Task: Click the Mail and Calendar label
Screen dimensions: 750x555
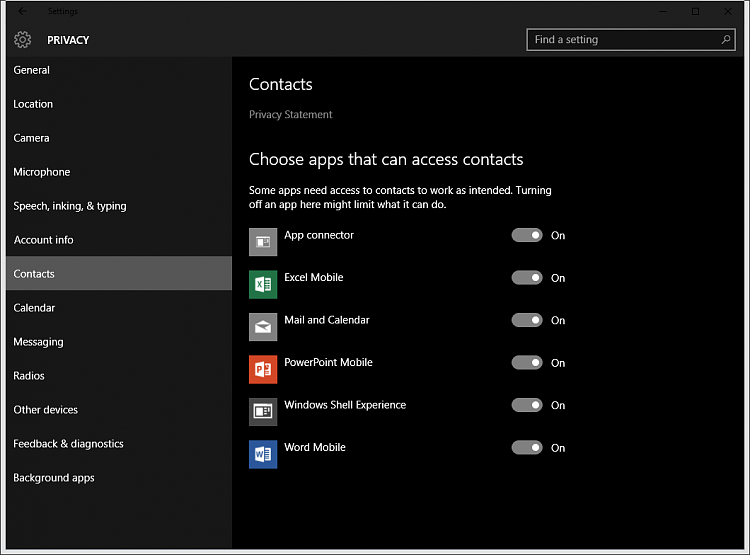Action: coord(327,320)
